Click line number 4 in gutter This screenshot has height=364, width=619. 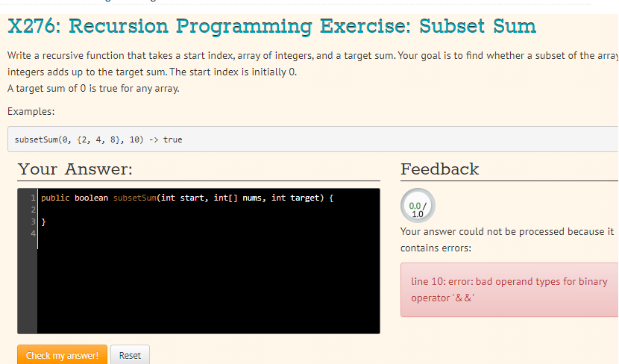[x=33, y=233]
